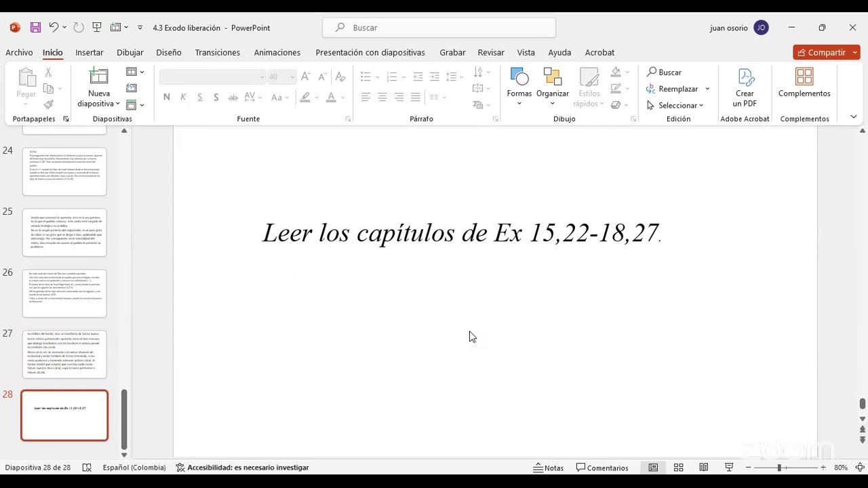Collapse the ribbon with the chevron
Image resolution: width=868 pixels, height=488 pixels.
(853, 117)
